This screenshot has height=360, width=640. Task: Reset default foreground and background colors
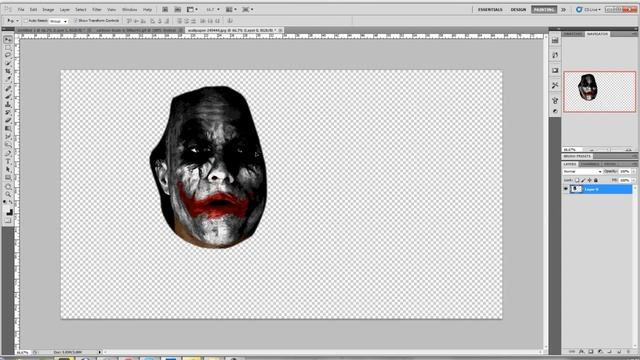tap(5, 202)
